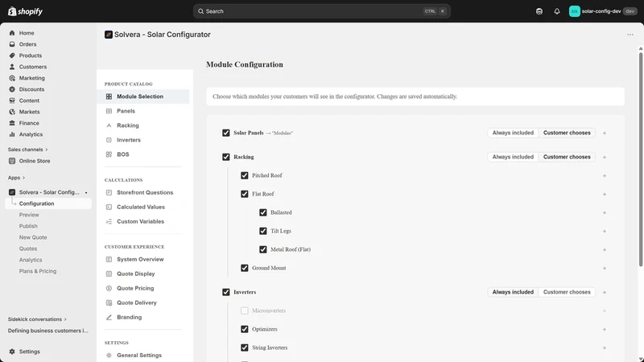Toggle the Metal Roof (Flat) checkbox
This screenshot has height=362, width=644.
263,249
